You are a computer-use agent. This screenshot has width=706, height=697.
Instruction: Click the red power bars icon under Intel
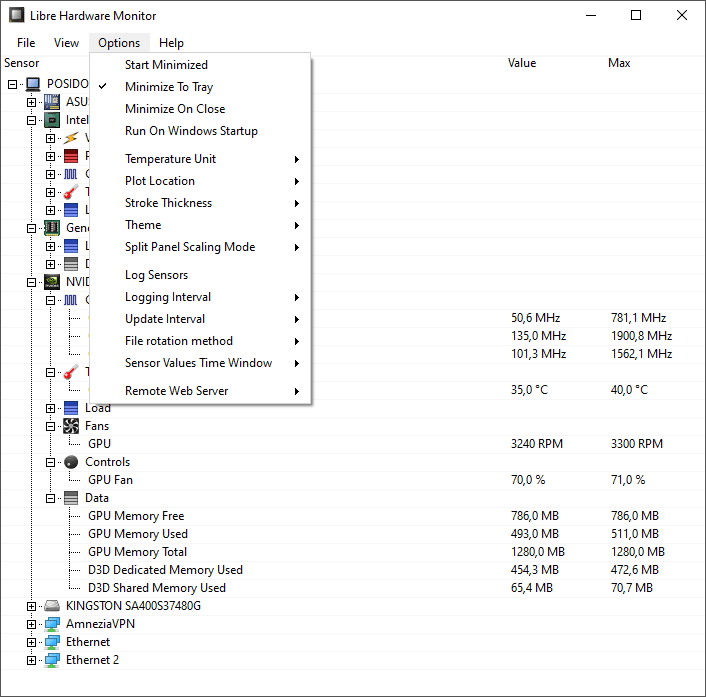[x=71, y=156]
